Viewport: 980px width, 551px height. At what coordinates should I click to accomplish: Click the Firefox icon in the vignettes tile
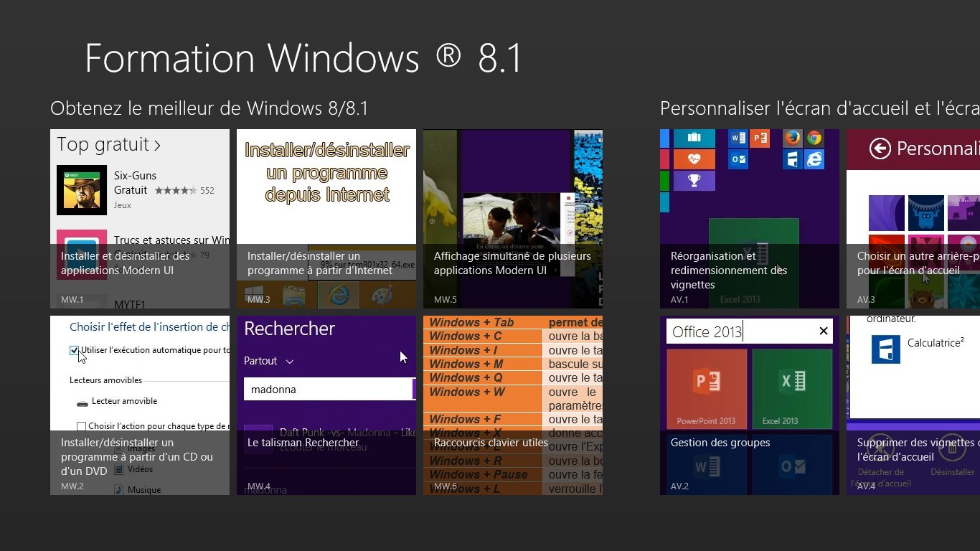click(x=792, y=138)
